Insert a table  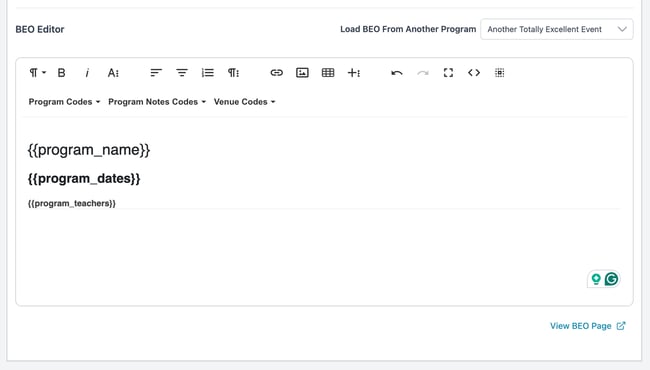tap(328, 73)
